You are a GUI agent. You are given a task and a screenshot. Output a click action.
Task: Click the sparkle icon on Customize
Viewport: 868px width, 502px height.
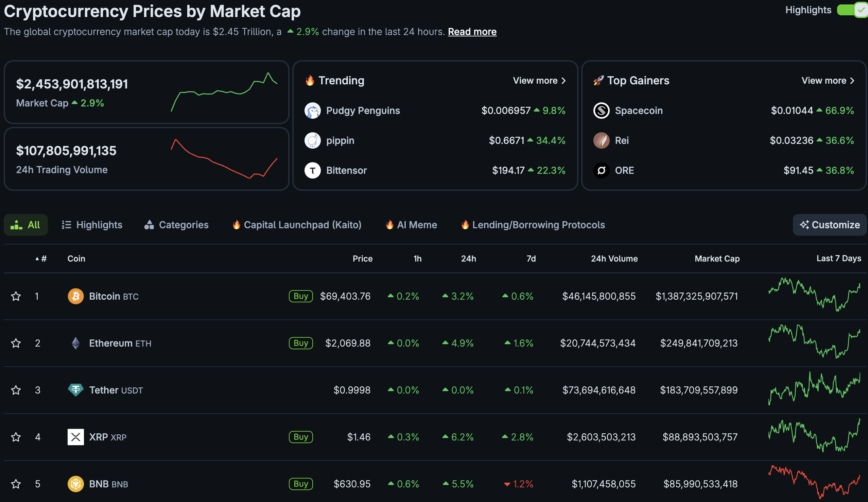tap(804, 225)
